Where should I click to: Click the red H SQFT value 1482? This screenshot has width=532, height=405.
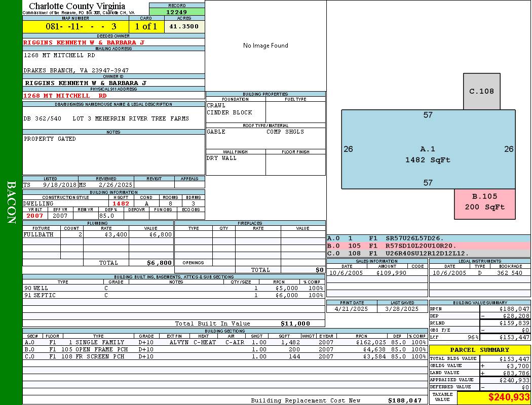click(121, 204)
